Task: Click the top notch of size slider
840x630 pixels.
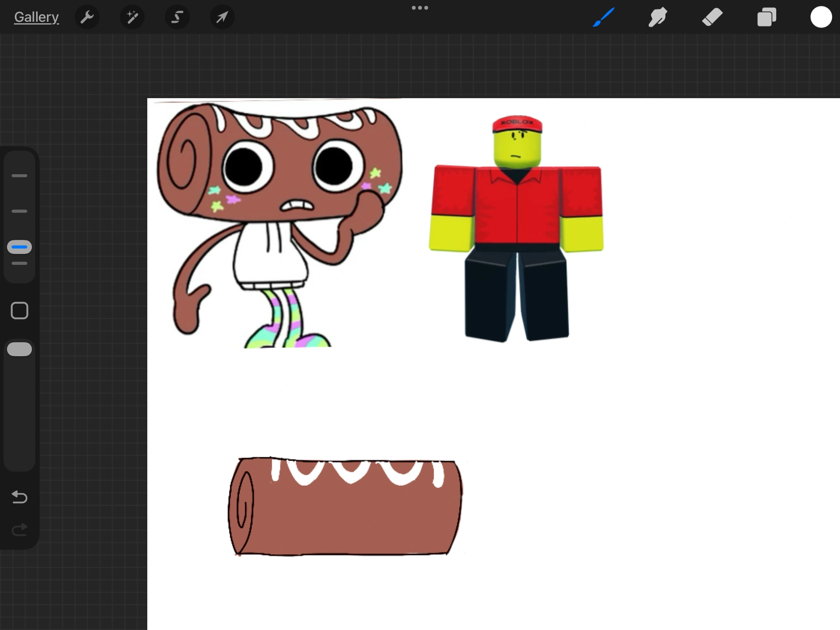Action: 19,176
